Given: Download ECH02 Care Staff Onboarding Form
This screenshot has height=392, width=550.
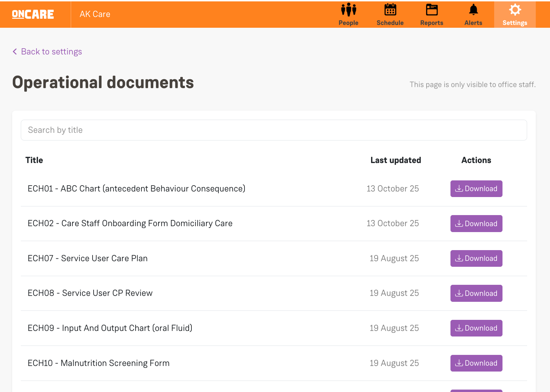Looking at the screenshot, I should tap(476, 223).
